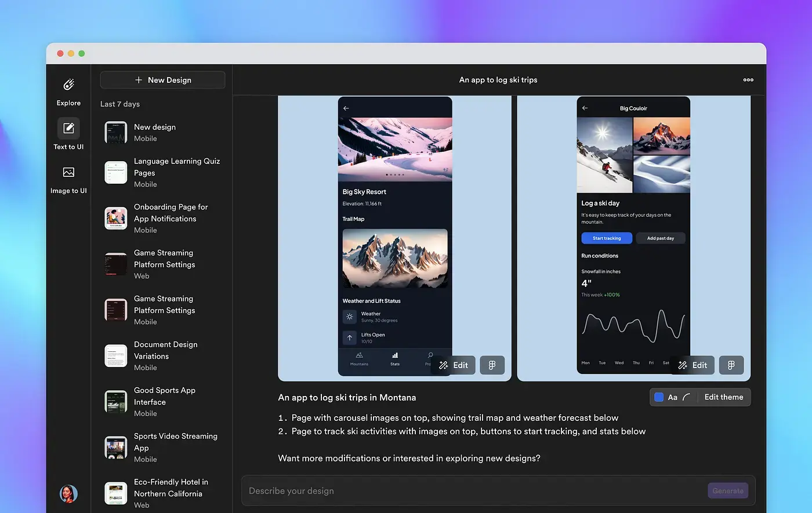The image size is (812, 513).
Task: Select Eco-Friendly Hotel design thumbnail
Action: [x=116, y=493]
